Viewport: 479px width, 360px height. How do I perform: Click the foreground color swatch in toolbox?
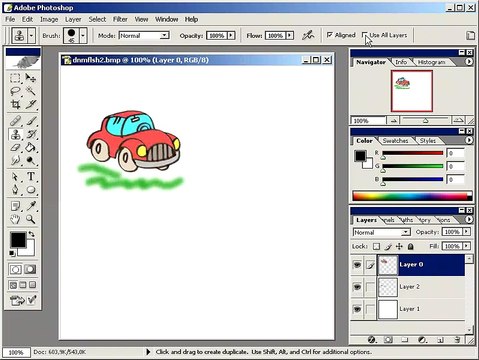(x=18, y=240)
